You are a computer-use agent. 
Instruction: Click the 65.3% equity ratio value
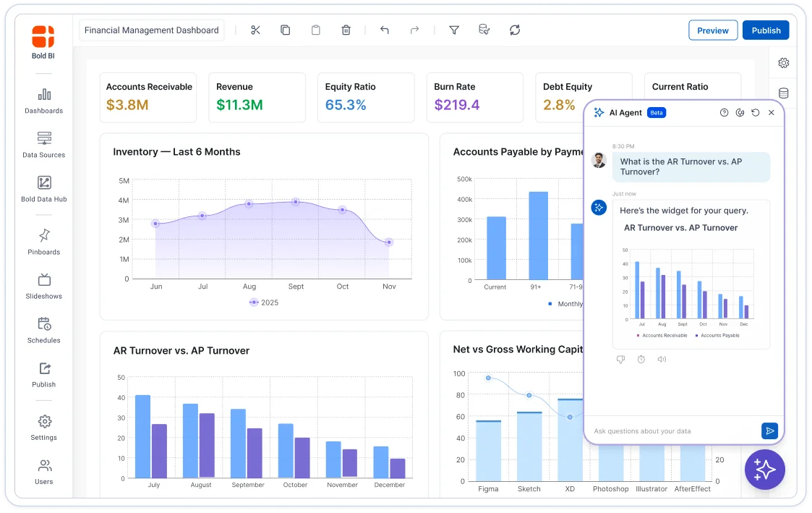(x=346, y=105)
